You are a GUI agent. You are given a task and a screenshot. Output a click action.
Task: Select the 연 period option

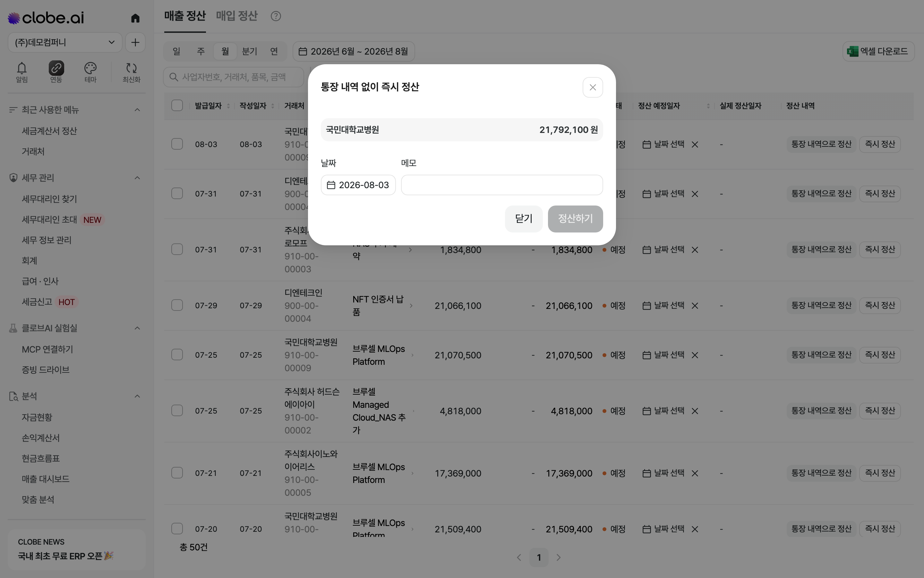tap(274, 51)
